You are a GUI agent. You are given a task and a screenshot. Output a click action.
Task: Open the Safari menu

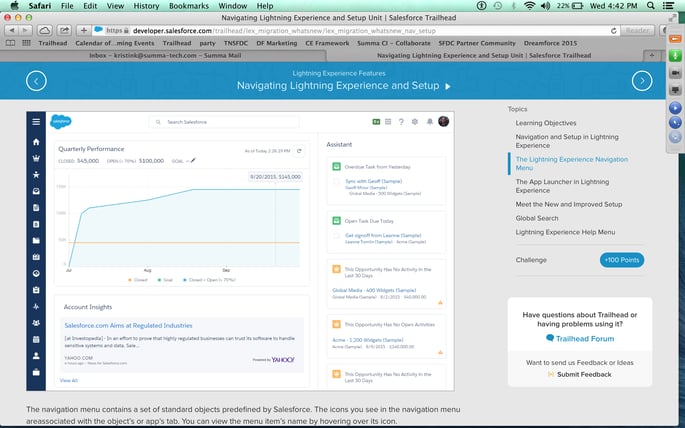[40, 6]
